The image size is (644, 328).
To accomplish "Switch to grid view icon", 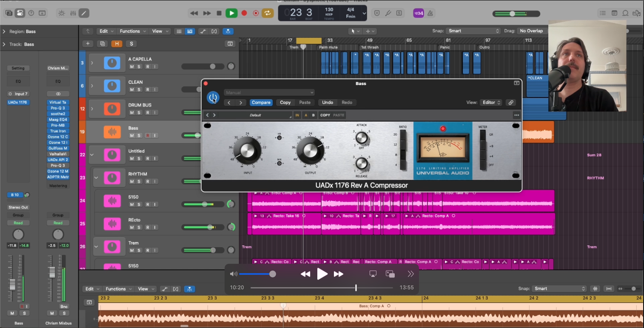I will pos(179,31).
